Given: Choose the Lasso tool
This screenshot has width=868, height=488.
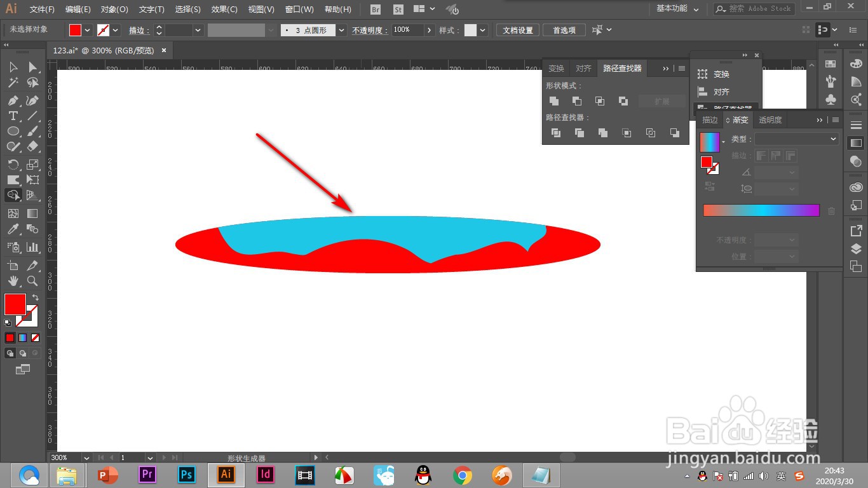Looking at the screenshot, I should pyautogui.click(x=32, y=83).
